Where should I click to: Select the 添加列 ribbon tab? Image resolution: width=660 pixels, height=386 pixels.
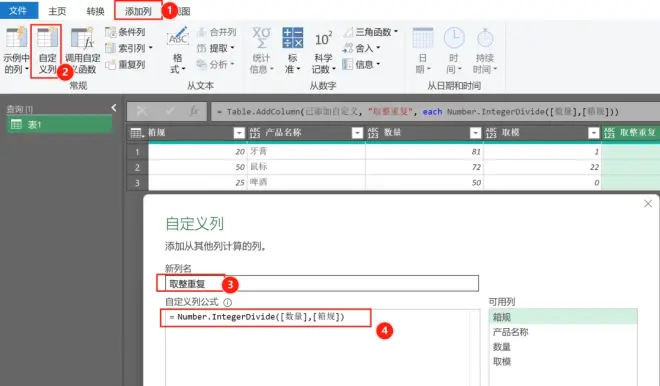click(138, 11)
